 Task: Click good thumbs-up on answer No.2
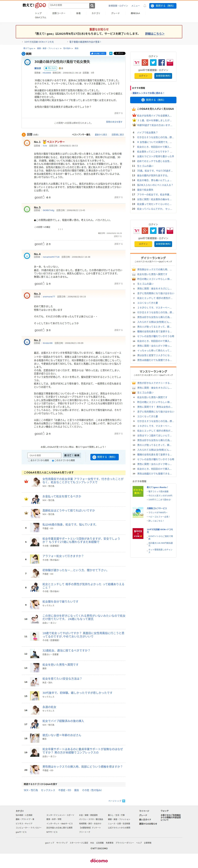coord(39,433)
